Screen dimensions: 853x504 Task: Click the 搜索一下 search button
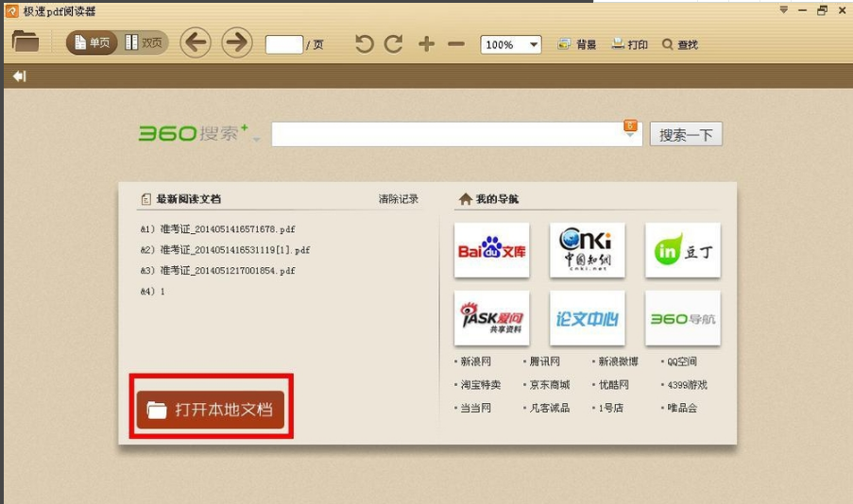pos(686,134)
